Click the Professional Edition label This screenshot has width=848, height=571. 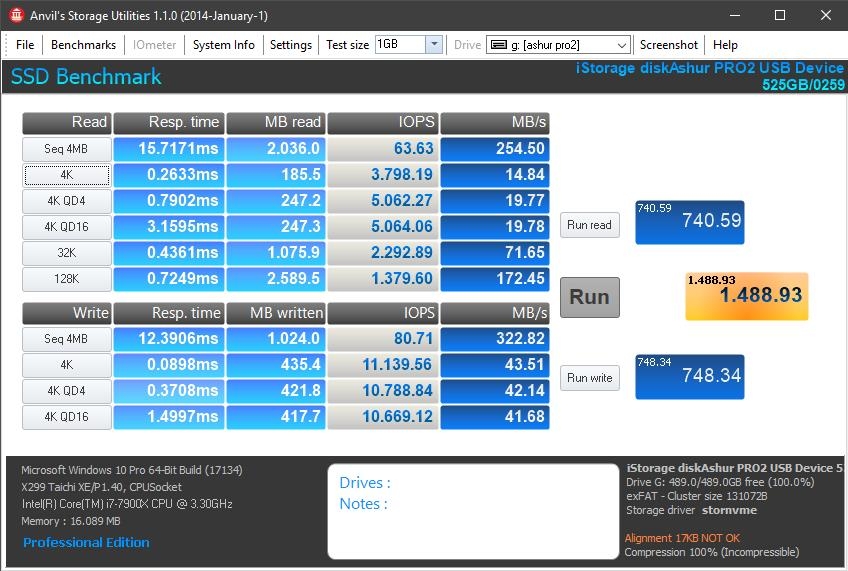[86, 542]
